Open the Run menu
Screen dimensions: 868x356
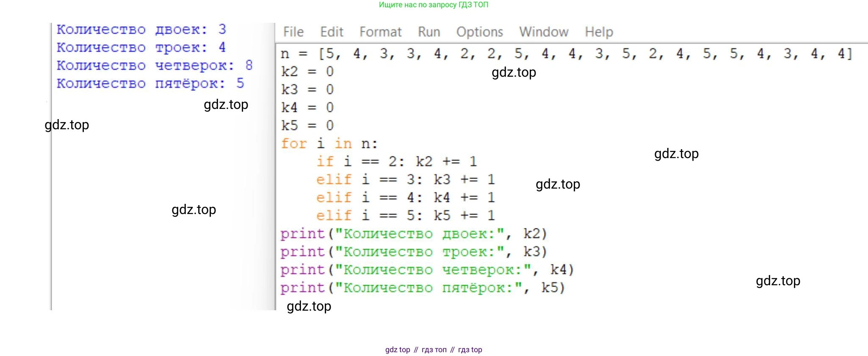pyautogui.click(x=429, y=32)
